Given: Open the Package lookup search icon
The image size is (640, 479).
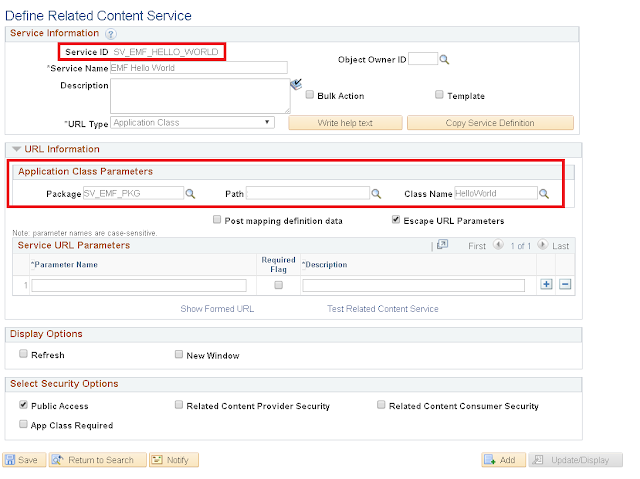Looking at the screenshot, I should coord(190,193).
